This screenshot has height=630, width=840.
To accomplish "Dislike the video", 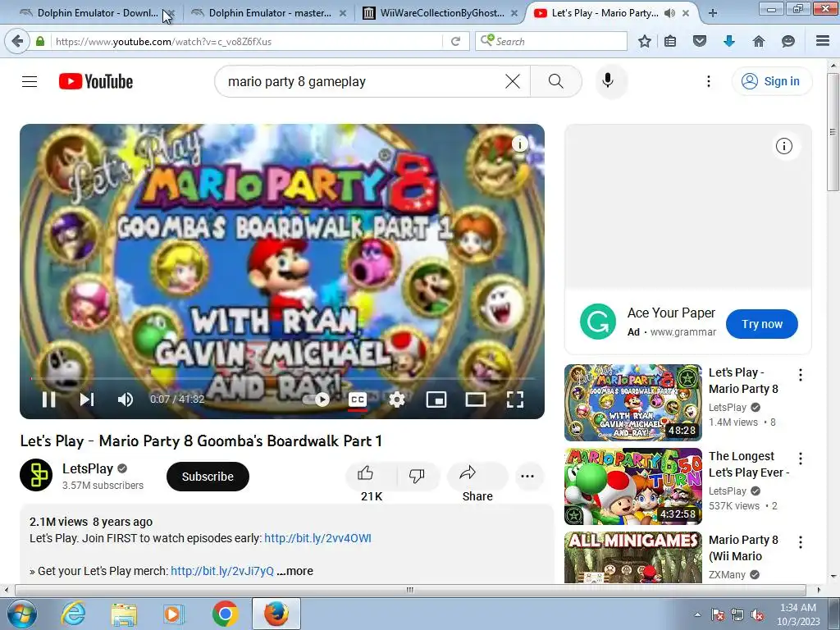I will coord(417,476).
